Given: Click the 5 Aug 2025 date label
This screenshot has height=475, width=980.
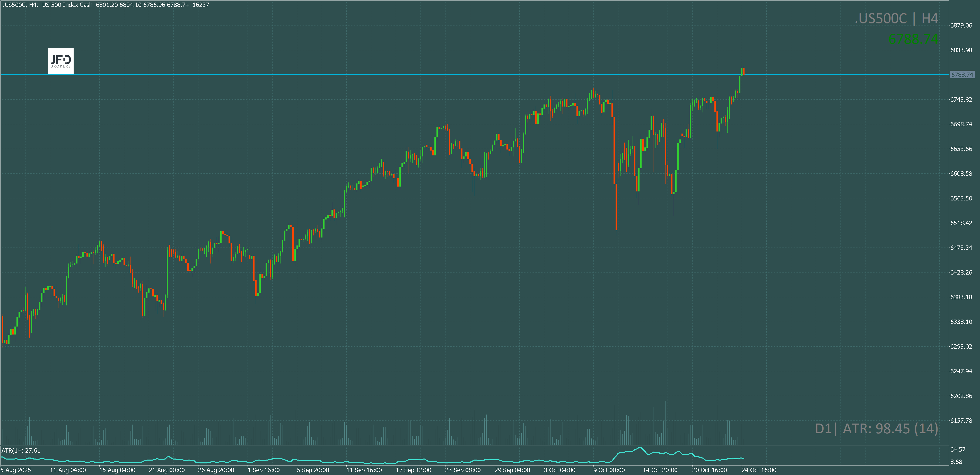Looking at the screenshot, I should click(16, 470).
